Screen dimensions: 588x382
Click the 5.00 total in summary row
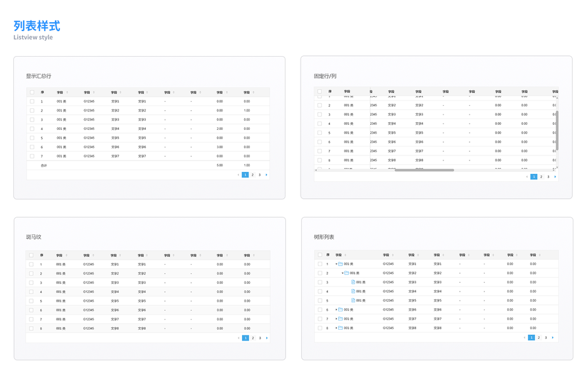coord(220,166)
